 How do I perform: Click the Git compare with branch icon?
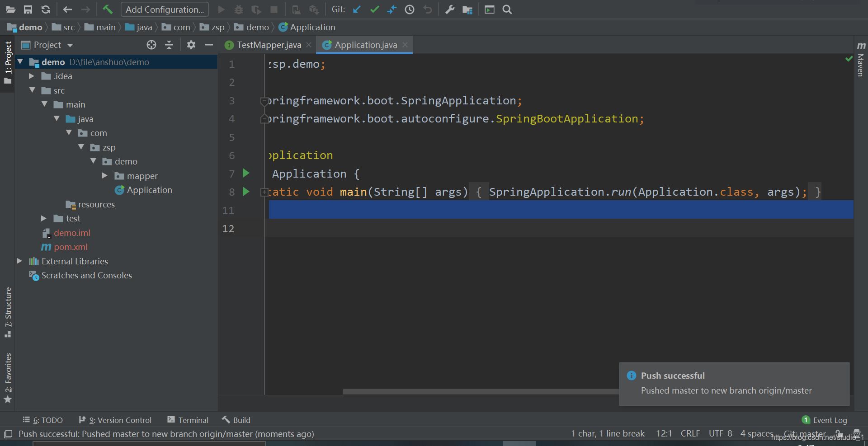tap(392, 9)
